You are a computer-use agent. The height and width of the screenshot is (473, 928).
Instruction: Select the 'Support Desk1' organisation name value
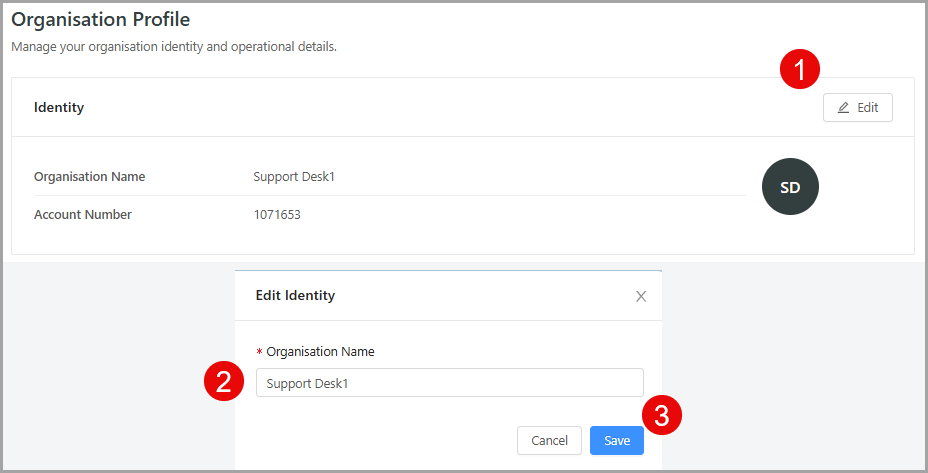pos(294,176)
